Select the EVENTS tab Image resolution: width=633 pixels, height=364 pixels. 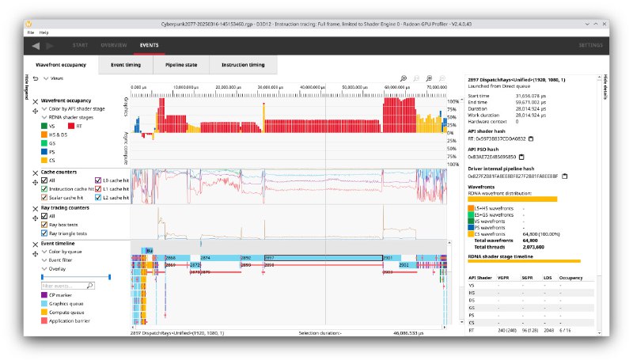[150, 45]
